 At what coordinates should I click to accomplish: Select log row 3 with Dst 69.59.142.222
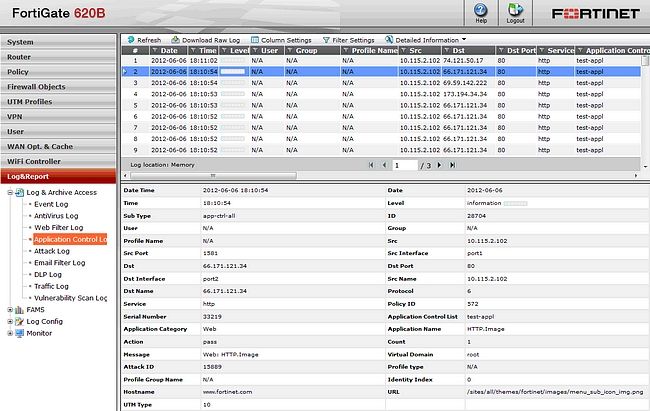coord(381,83)
